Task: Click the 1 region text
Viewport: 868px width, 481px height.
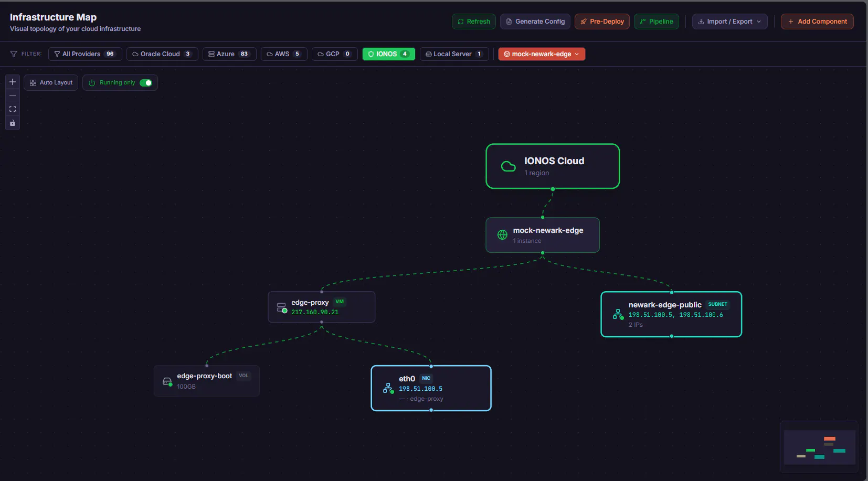Action: [537, 173]
